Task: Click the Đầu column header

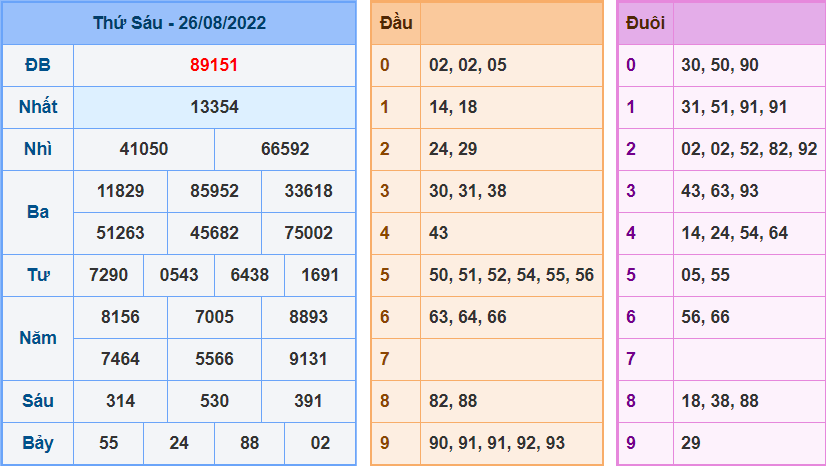Action: coord(396,23)
